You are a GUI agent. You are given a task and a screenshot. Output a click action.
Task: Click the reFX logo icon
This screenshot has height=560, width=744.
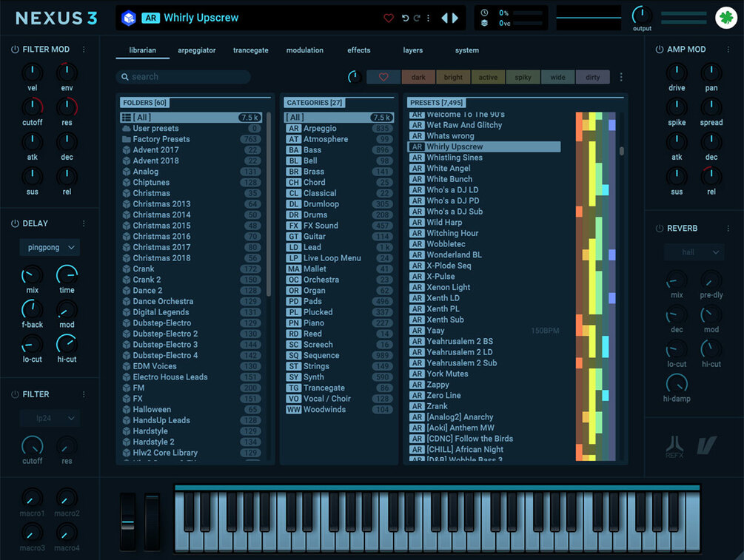(x=674, y=446)
